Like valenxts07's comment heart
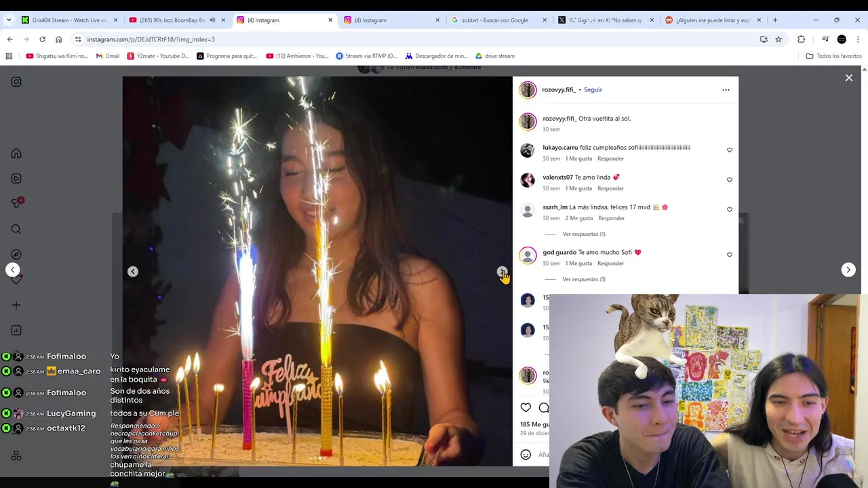The image size is (868, 488). click(730, 180)
